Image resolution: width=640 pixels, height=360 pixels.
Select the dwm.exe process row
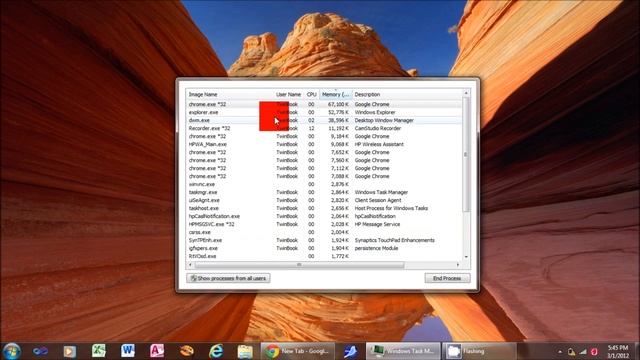pos(324,120)
